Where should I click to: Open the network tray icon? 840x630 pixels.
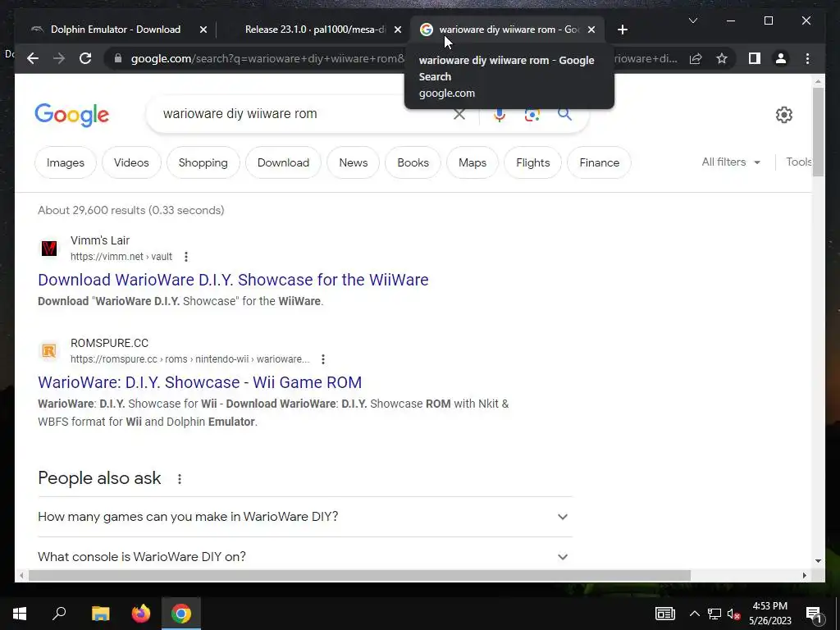[714, 614]
